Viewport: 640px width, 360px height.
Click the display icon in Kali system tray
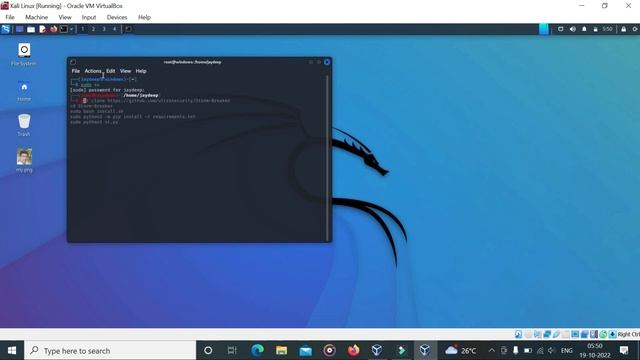click(561, 29)
